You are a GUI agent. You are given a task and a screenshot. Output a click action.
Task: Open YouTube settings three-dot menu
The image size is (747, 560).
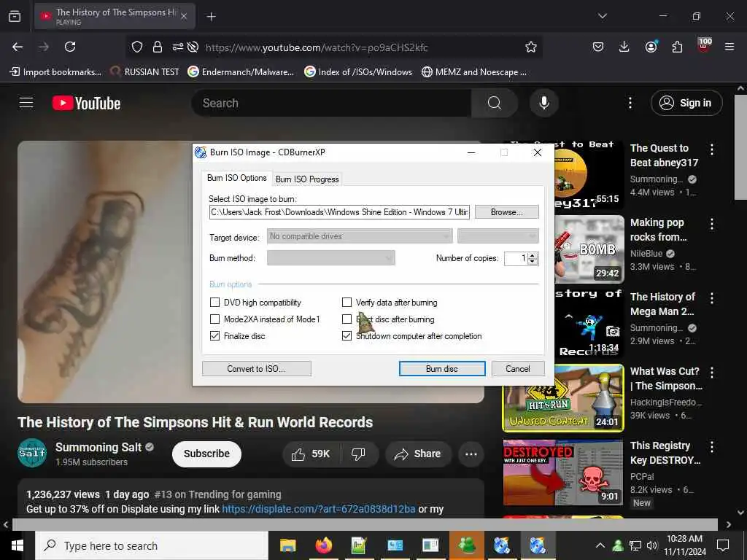click(630, 103)
